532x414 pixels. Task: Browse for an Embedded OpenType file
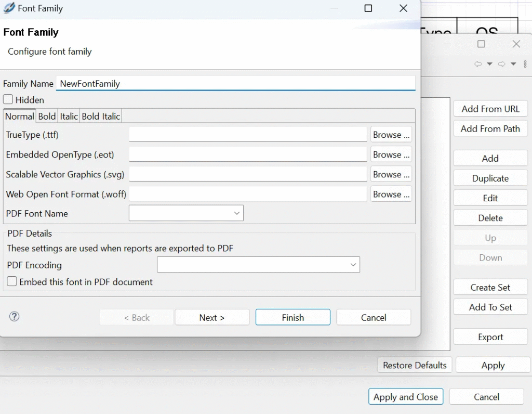tap(391, 154)
